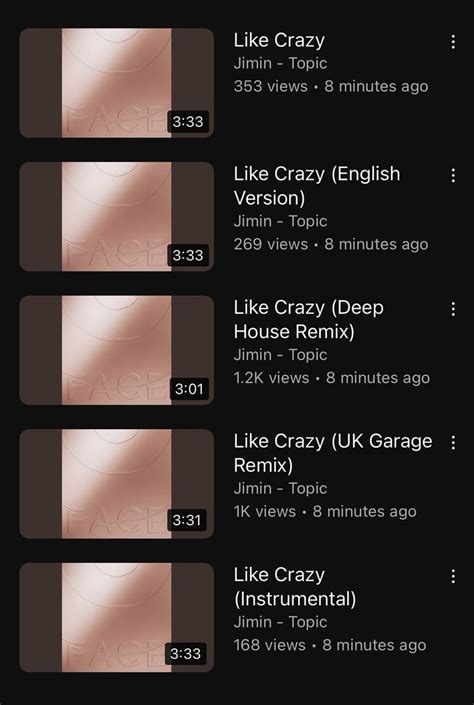
Task: Open options for Like Crazy (English Version)
Action: [453, 175]
